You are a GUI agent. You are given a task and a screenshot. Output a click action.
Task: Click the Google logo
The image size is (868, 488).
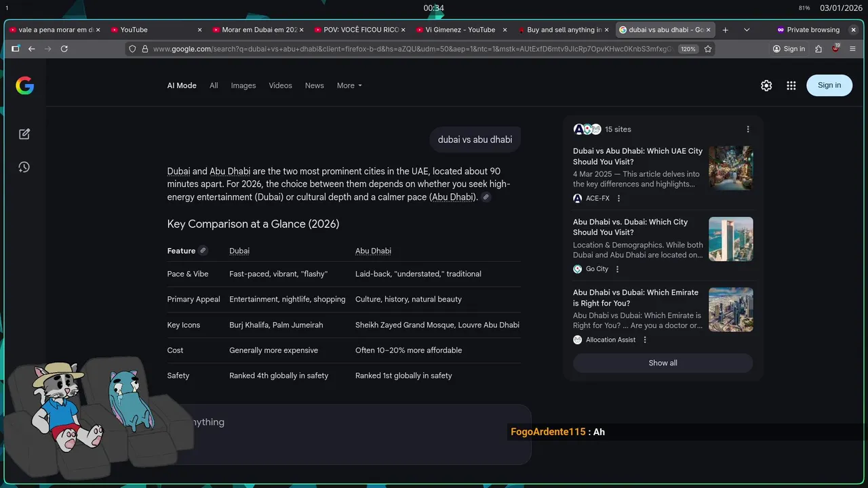coord(25,85)
